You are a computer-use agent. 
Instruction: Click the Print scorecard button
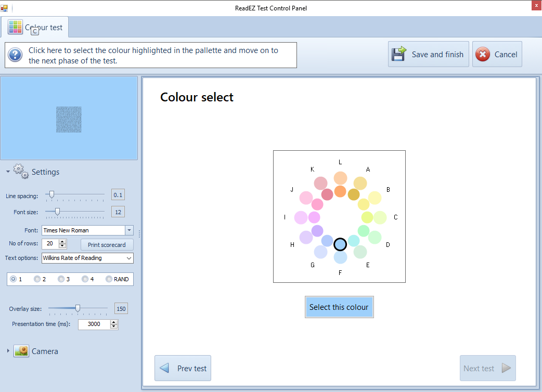point(107,244)
